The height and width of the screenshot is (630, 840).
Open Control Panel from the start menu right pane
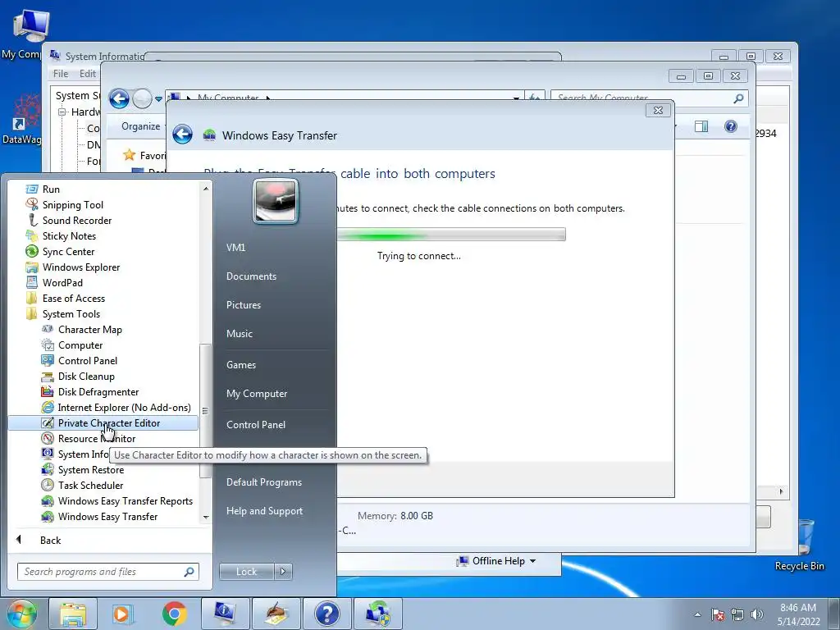coord(256,425)
